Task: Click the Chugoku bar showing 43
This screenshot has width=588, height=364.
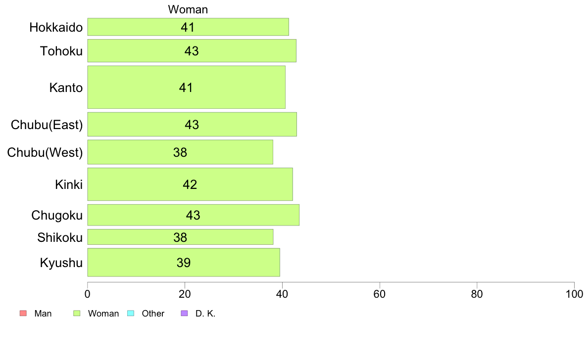Action: [x=193, y=215]
